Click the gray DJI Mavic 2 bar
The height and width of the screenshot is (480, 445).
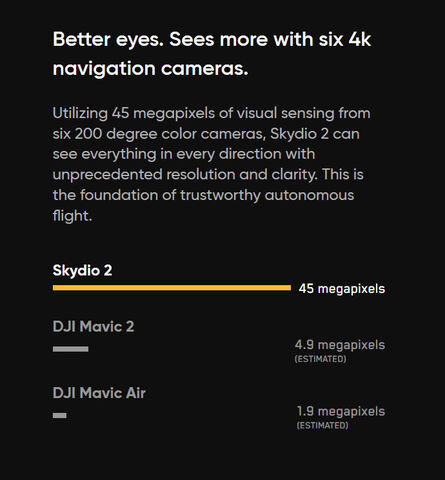[x=70, y=349]
